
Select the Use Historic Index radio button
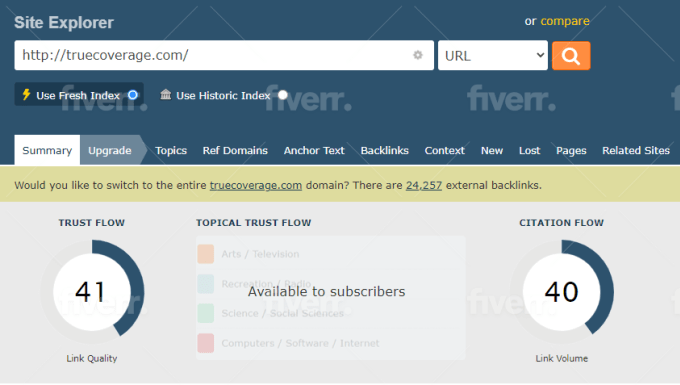[x=283, y=95]
